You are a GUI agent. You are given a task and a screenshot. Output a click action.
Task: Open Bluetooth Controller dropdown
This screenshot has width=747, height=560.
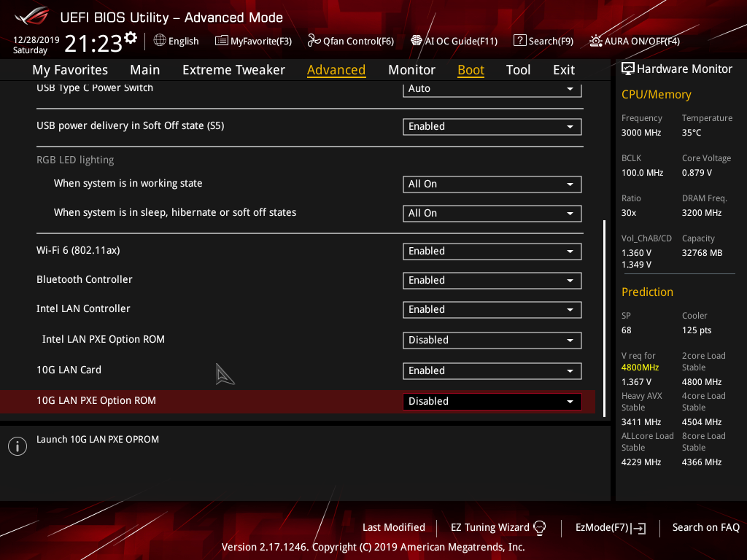pos(492,281)
